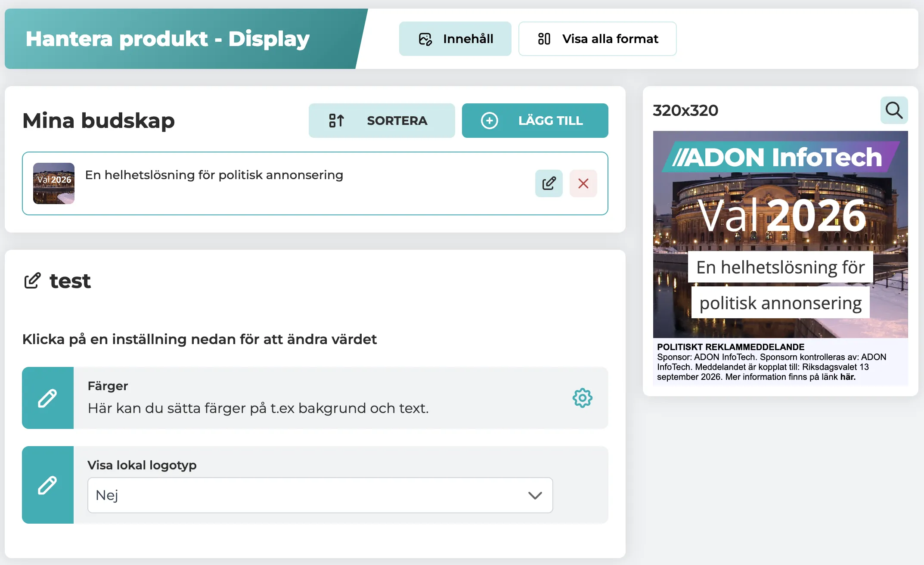Zoom the 320x320 preview with the magnifier icon

tap(894, 110)
